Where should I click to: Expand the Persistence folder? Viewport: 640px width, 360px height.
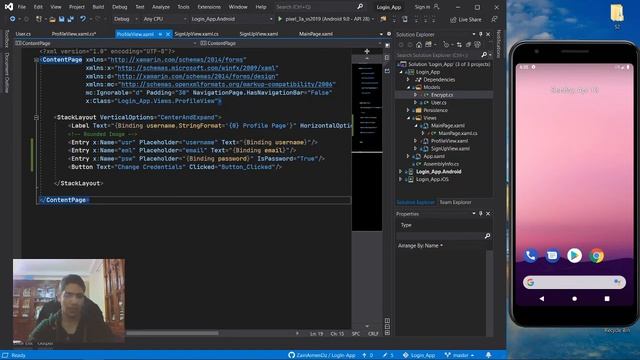point(408,110)
